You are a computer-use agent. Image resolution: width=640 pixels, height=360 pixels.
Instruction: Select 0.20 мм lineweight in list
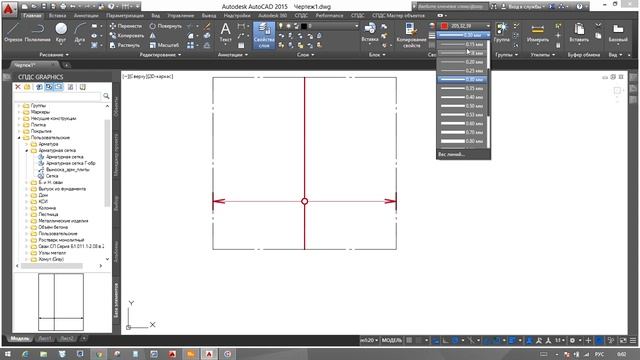point(462,62)
